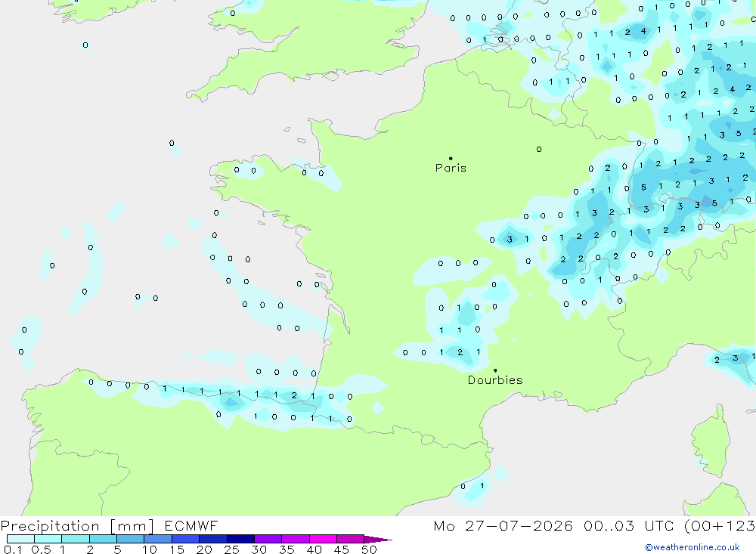Pick the 5–10 mm blue legend swatch
Image resolution: width=756 pixels, height=554 pixels.
click(x=130, y=539)
